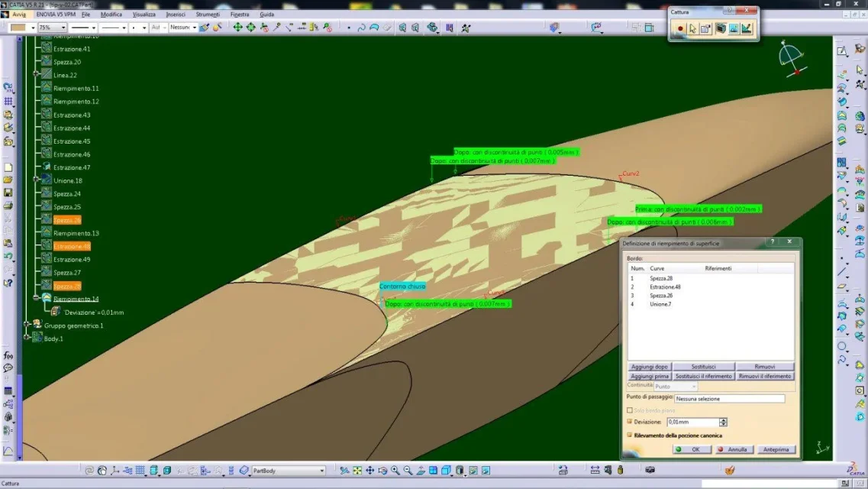868x489 pixels.
Task: Click the Riempimento.14 fill feature icon in tree
Action: (x=47, y=299)
